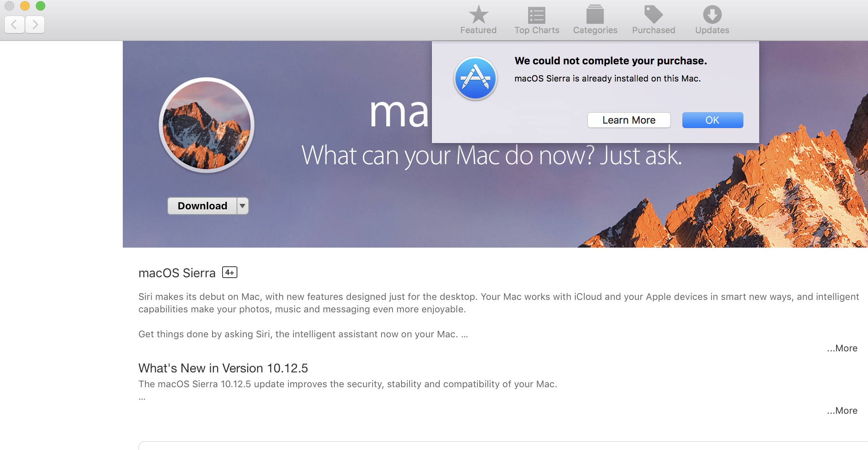Click the yellow minimize window button
Screen dimensions: 868x450
pos(25,6)
